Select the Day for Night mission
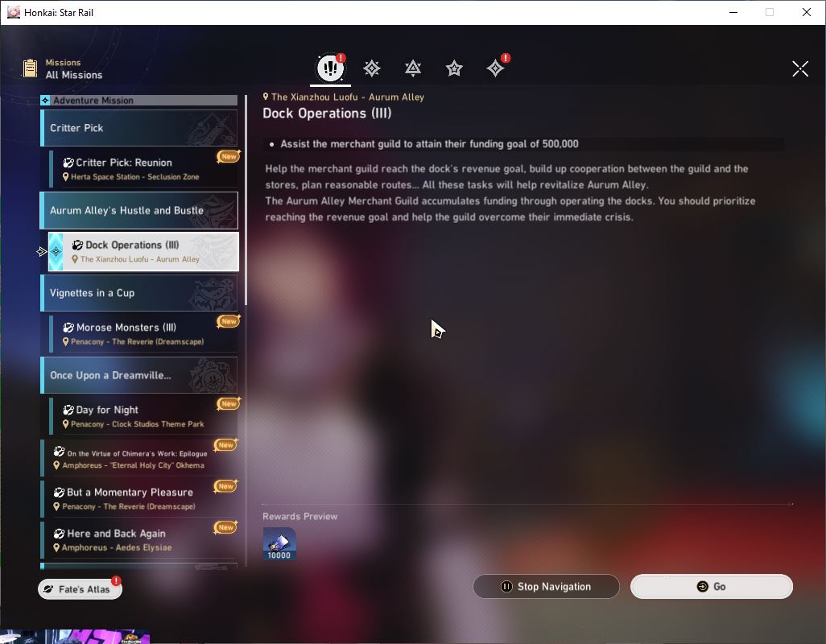Screen dimensions: 826x644 (144, 416)
